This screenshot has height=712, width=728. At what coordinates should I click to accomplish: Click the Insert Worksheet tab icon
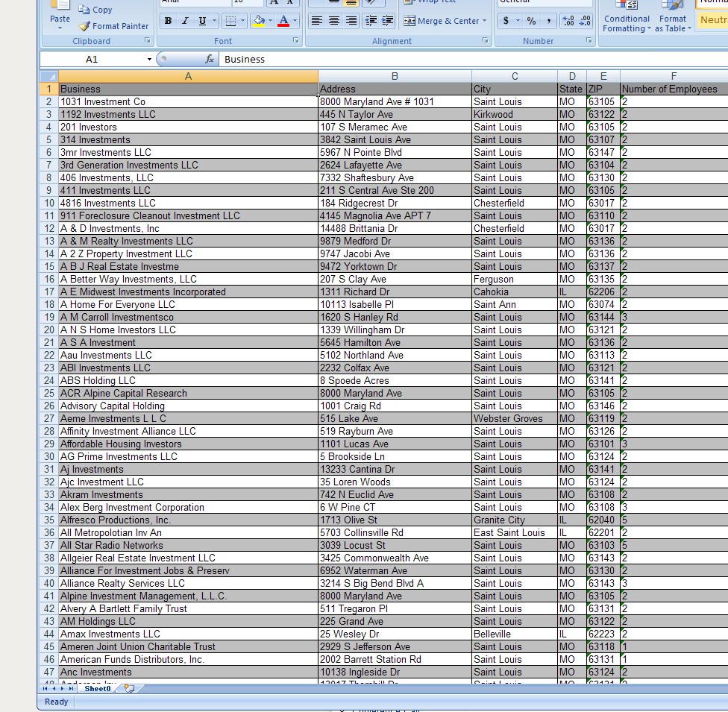click(x=130, y=689)
